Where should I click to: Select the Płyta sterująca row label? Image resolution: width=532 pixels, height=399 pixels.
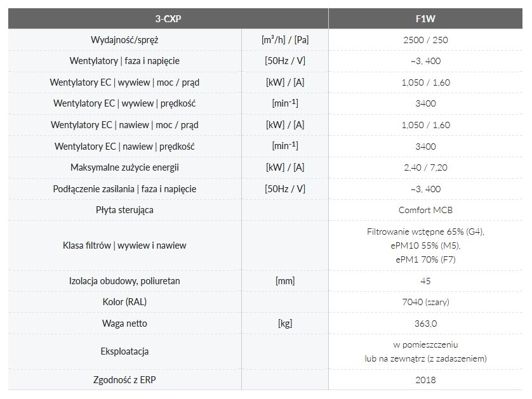click(x=124, y=210)
